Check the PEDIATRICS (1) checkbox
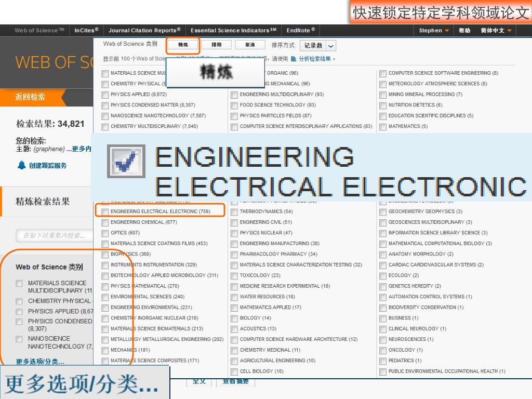The image size is (532, 399). pyautogui.click(x=383, y=361)
